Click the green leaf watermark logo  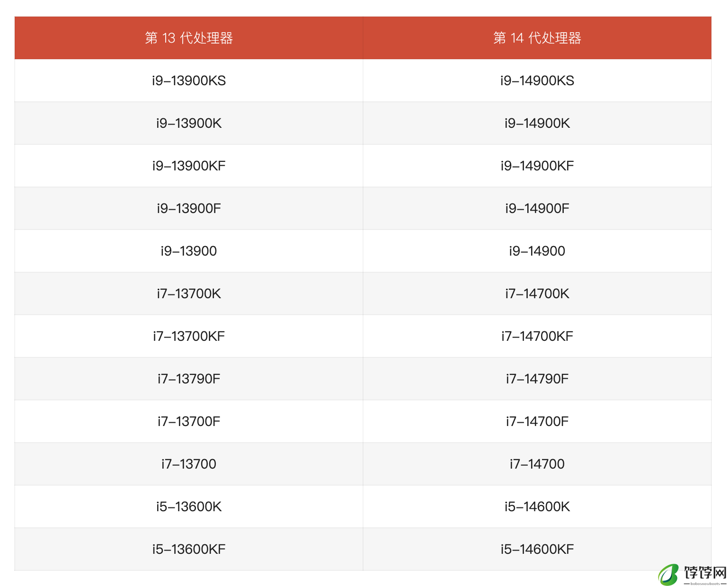click(669, 574)
